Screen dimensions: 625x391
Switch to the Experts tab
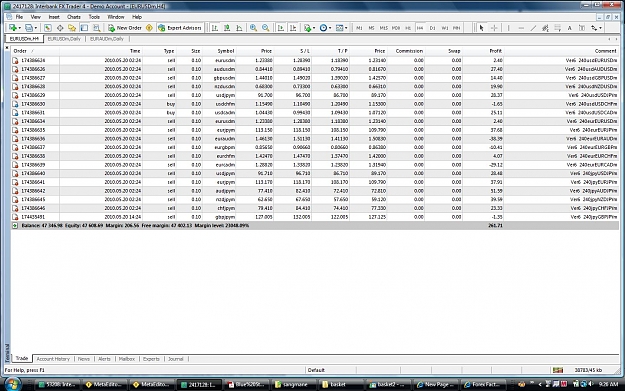click(151, 359)
